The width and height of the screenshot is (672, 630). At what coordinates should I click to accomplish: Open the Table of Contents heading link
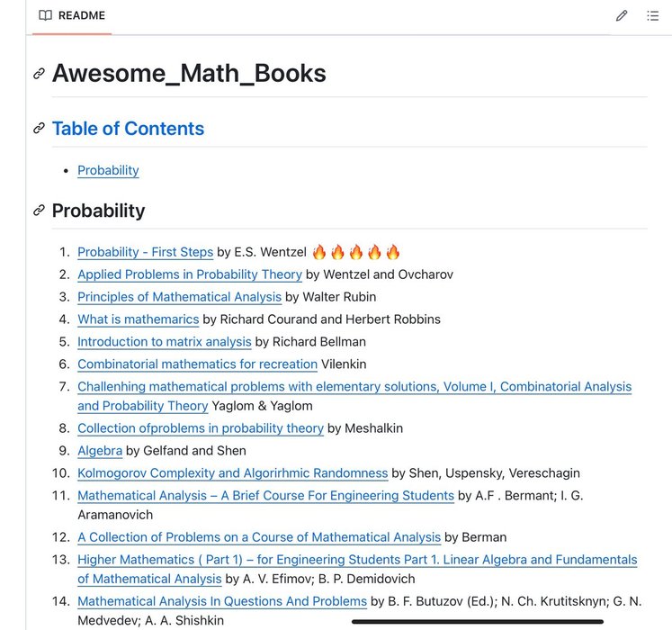[128, 128]
